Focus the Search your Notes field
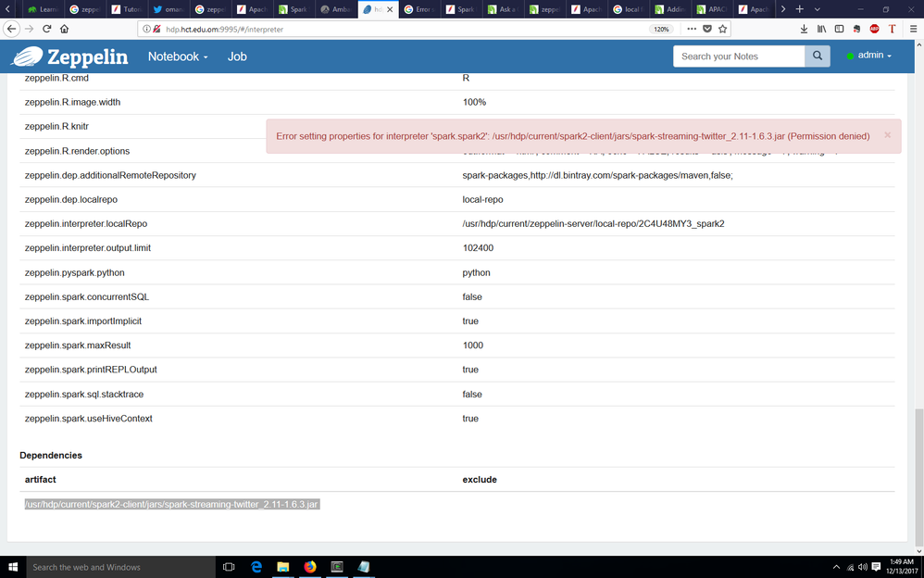This screenshot has width=924, height=578. click(739, 56)
